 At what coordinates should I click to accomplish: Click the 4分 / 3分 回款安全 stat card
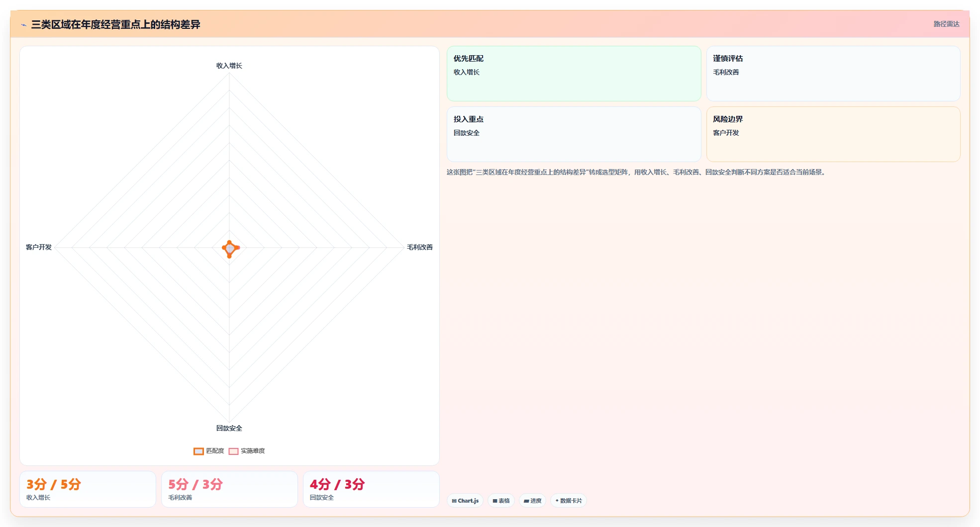coord(371,489)
